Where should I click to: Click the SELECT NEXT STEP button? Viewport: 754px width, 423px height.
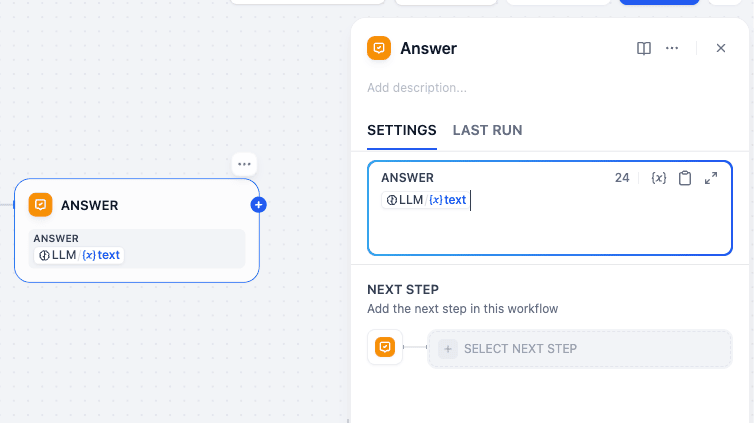pyautogui.click(x=579, y=348)
